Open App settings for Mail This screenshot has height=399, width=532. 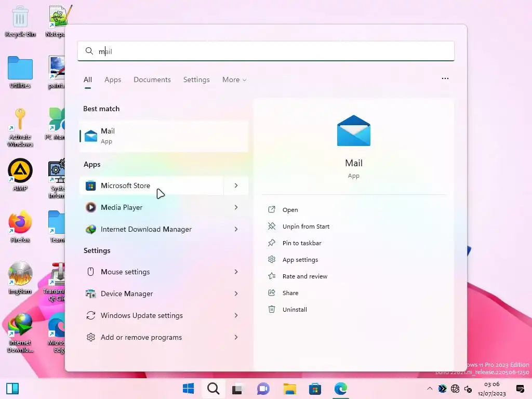point(300,260)
